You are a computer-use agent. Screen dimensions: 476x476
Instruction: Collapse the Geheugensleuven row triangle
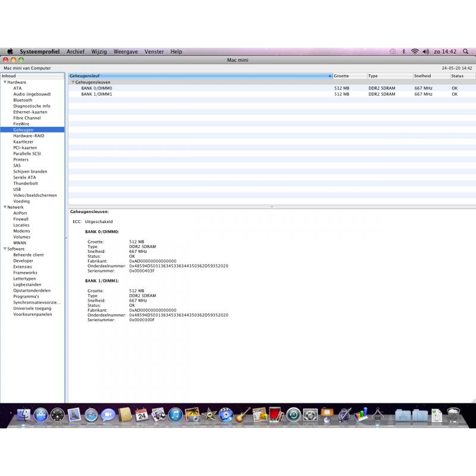point(73,82)
